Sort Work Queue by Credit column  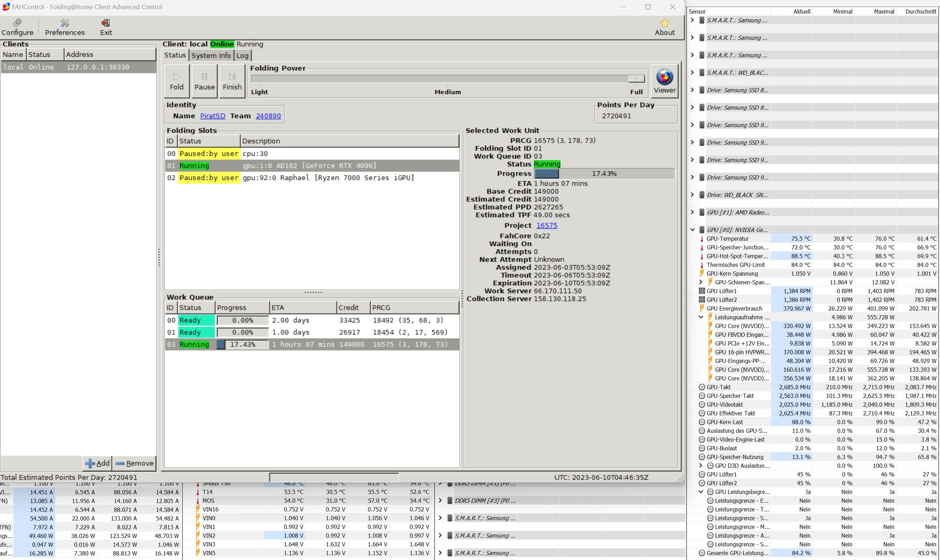[x=353, y=307]
